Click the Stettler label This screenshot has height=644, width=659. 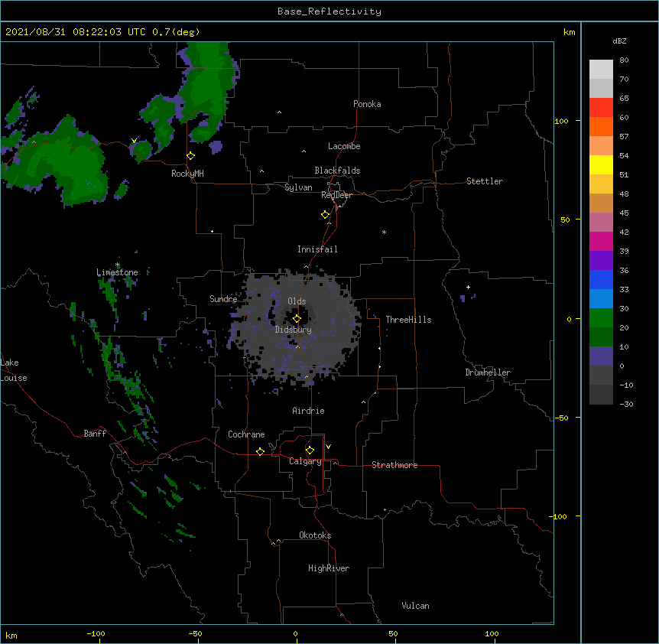485,181
